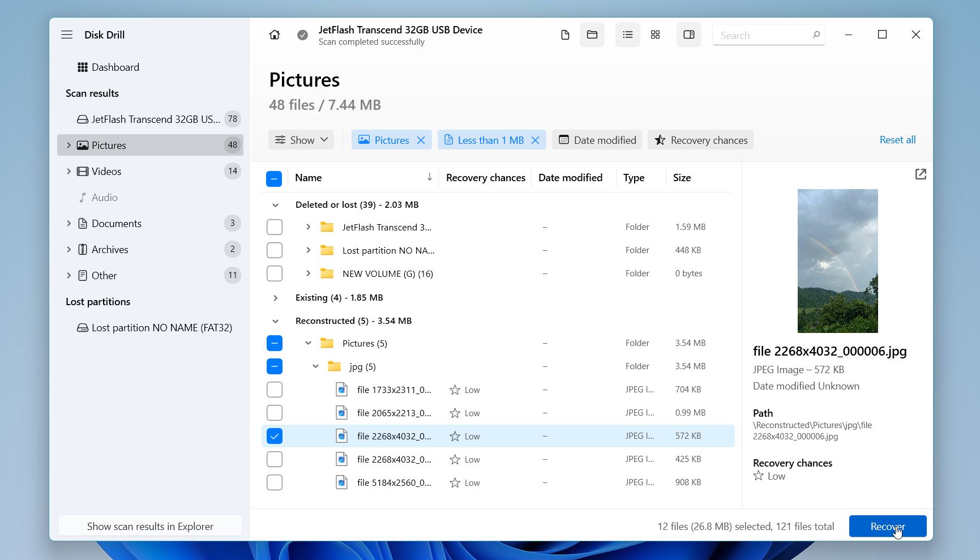The image size is (980, 560).
Task: Select JetFlash Transcend 32GB scan result
Action: [151, 119]
